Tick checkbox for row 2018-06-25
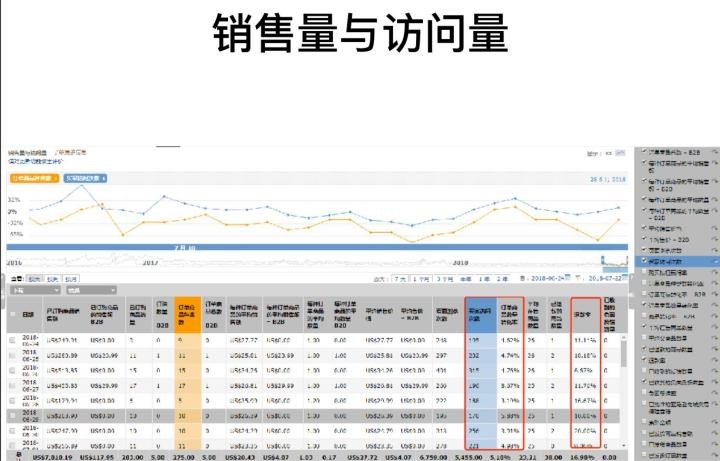Viewport: 720px width, 461px height. coord(12,355)
